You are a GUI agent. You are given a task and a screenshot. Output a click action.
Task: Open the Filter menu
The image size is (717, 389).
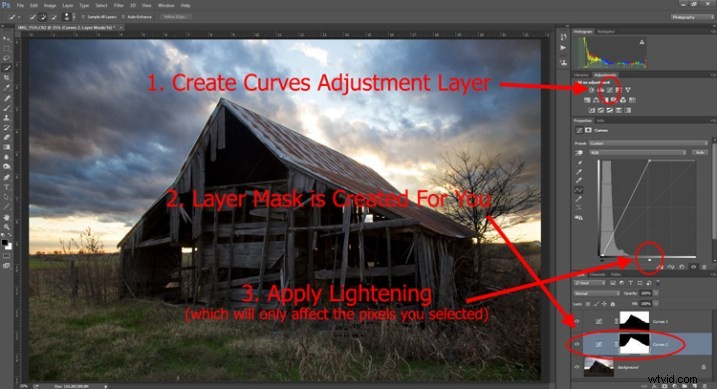[118, 5]
